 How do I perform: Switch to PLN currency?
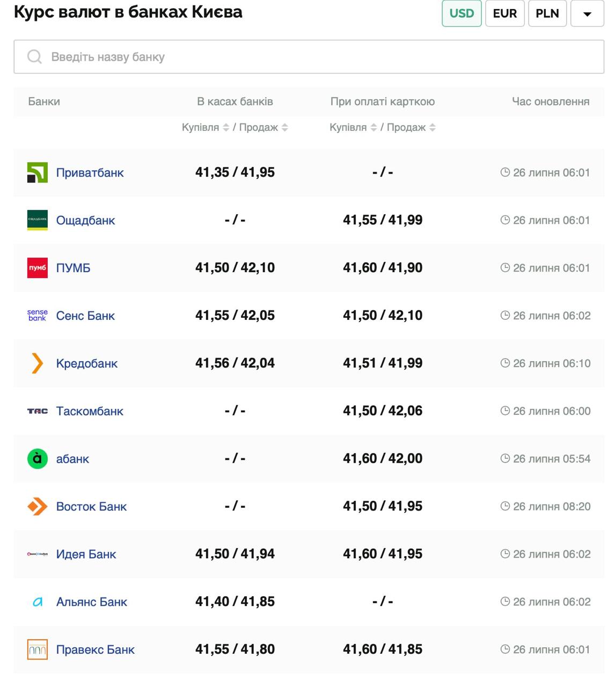[547, 13]
